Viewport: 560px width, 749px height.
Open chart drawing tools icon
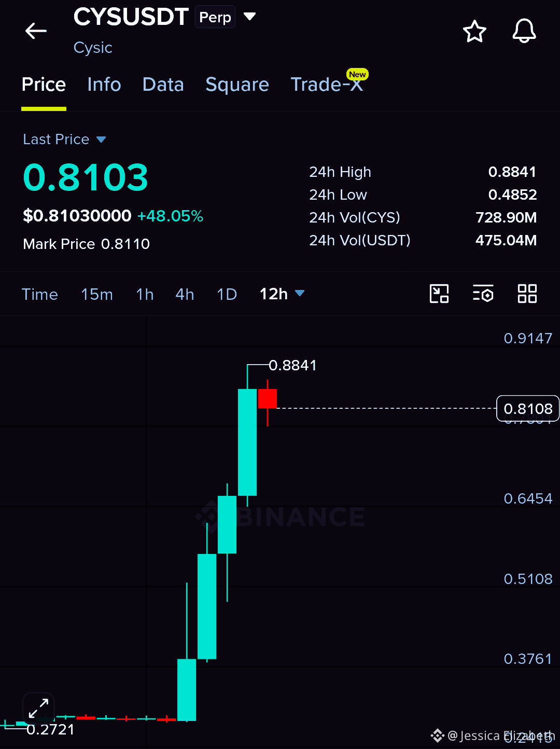(x=439, y=294)
